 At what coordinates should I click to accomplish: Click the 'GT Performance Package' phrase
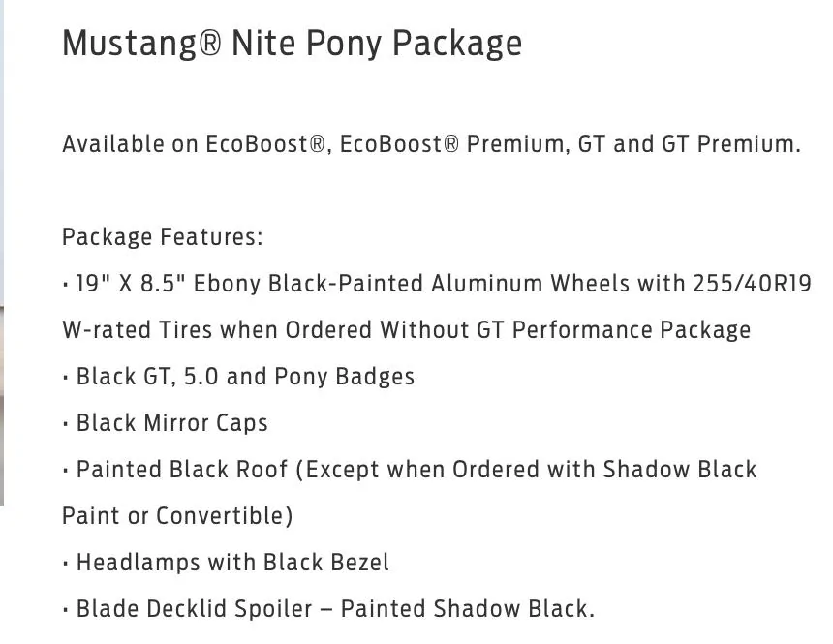[613, 330]
